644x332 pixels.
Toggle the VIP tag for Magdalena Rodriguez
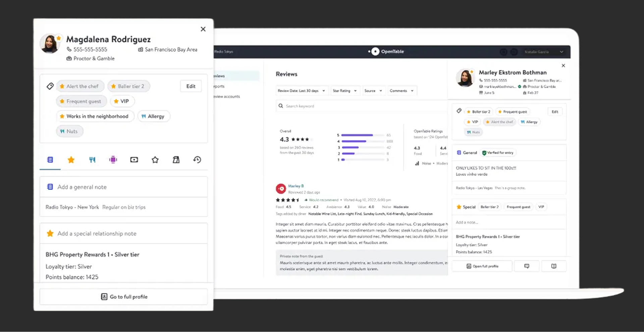[x=122, y=101]
